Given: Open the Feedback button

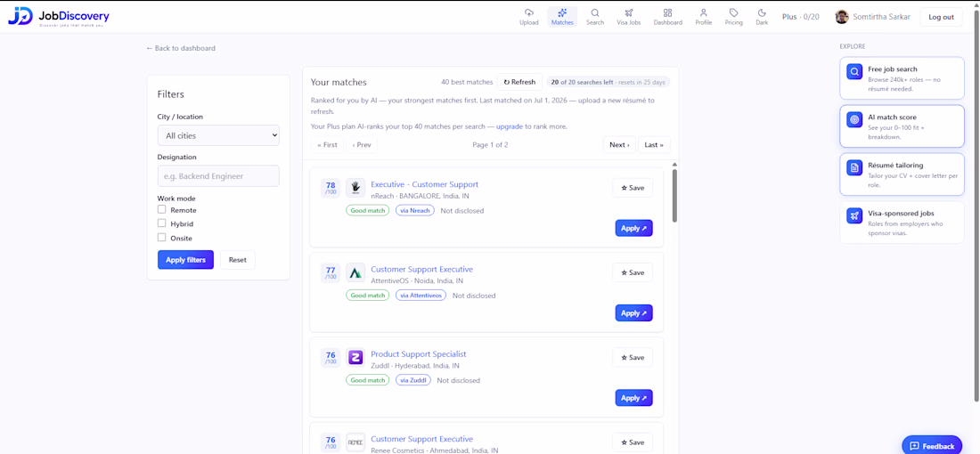Looking at the screenshot, I should point(932,445).
